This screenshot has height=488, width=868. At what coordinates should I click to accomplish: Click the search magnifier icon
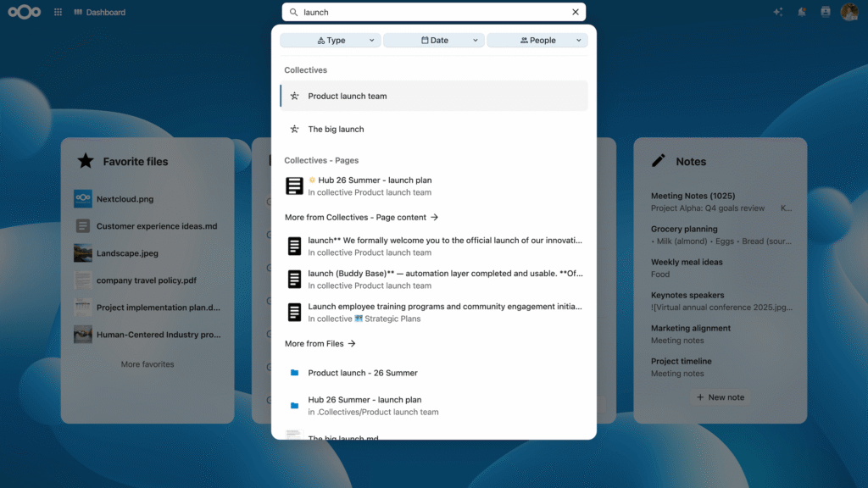click(293, 12)
